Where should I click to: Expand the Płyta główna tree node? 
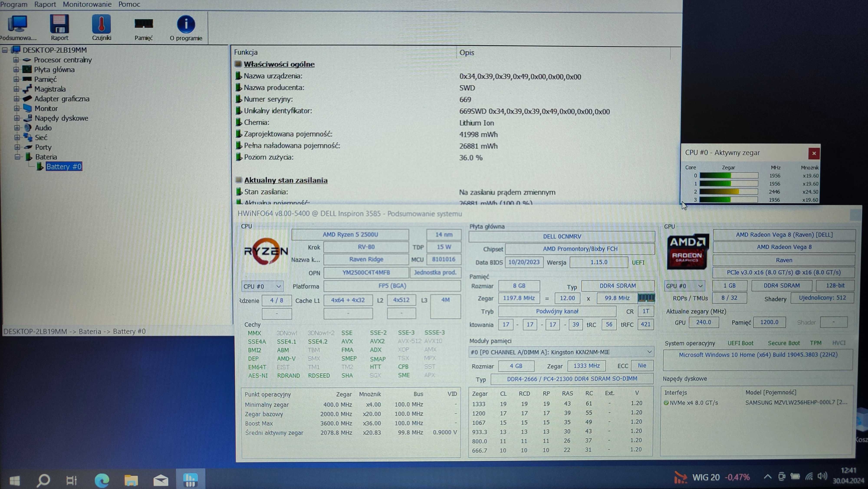(x=16, y=69)
